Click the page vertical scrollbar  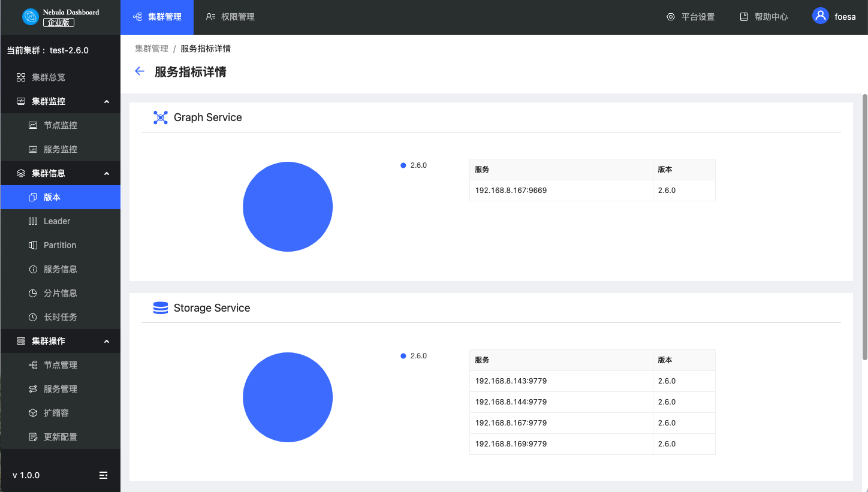pos(864,228)
